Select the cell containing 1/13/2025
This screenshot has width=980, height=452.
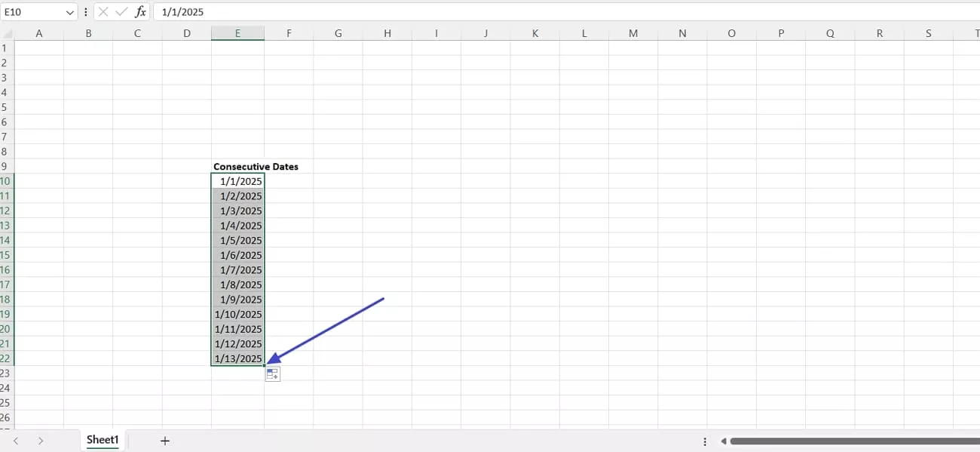tap(237, 358)
